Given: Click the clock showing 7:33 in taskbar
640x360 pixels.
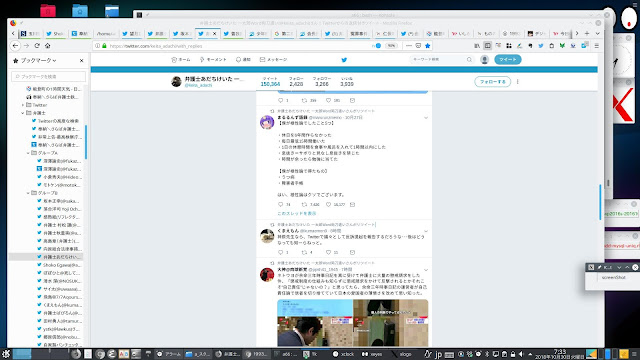Looking at the screenshot, I should (560, 354).
